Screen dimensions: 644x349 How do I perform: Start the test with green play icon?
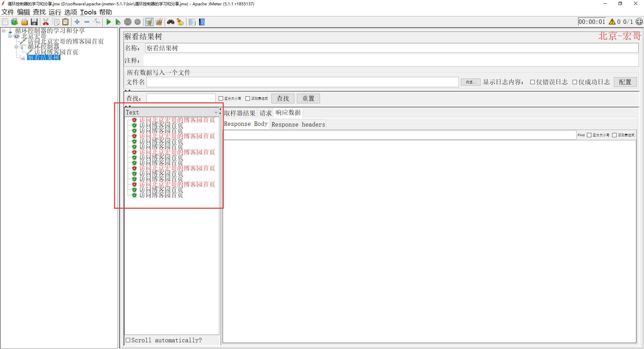pos(108,22)
